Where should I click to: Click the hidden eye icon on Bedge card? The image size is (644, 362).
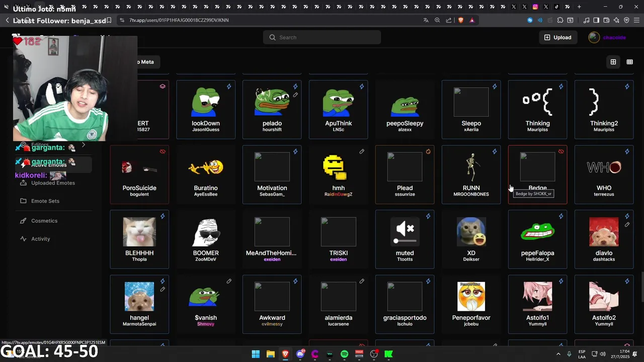point(561,151)
